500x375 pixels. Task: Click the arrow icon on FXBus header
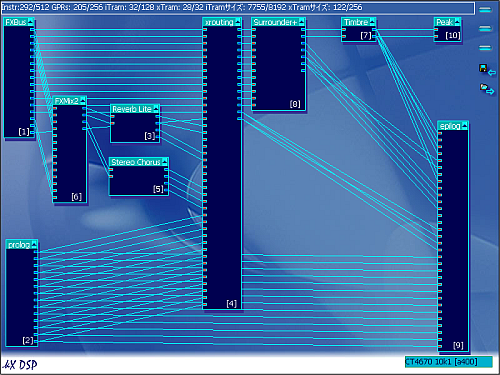[31, 22]
